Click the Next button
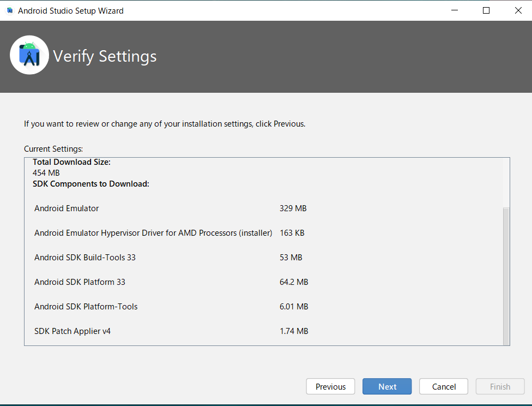The width and height of the screenshot is (532, 406). (387, 386)
